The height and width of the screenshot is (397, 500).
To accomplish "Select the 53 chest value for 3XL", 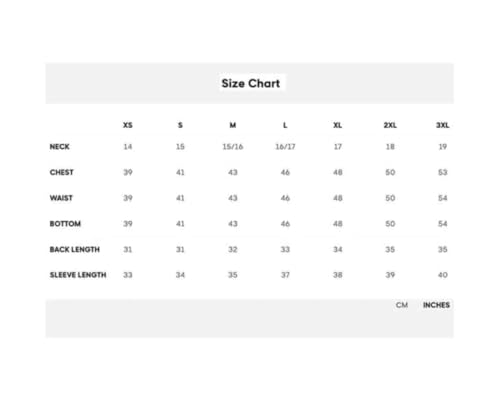I will click(x=443, y=172).
